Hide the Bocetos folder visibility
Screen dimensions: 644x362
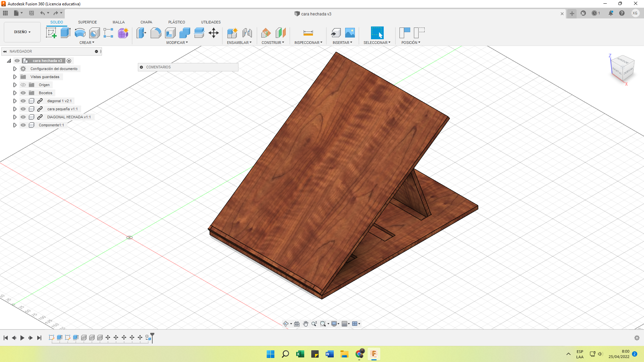(x=23, y=93)
